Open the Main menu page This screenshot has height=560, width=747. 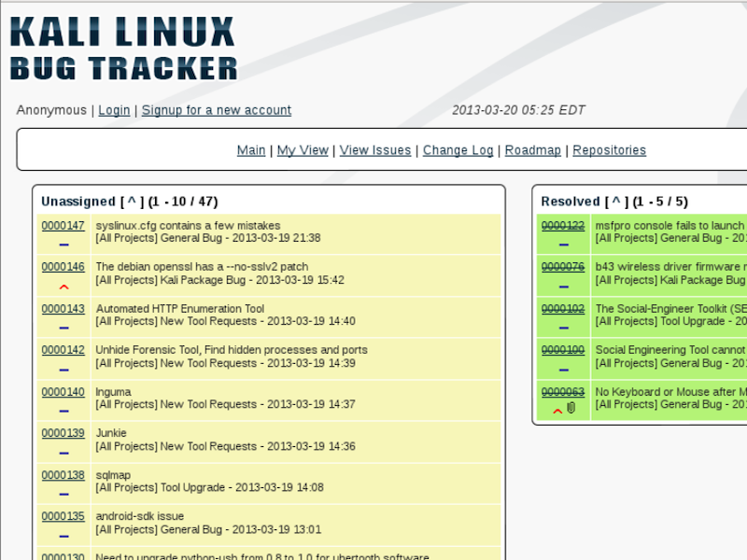tap(250, 150)
